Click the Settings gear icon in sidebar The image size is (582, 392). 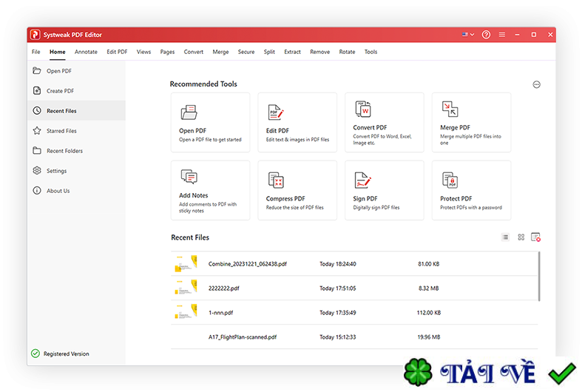pos(37,170)
